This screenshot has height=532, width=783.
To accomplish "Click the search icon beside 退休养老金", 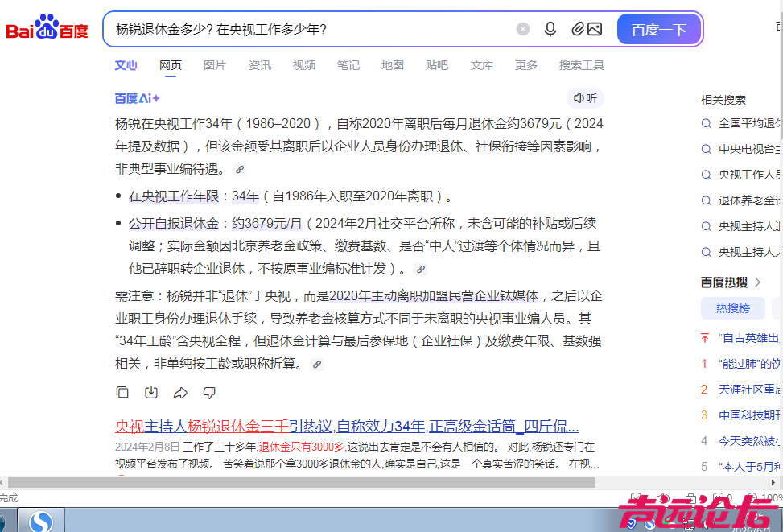I will 706,201.
